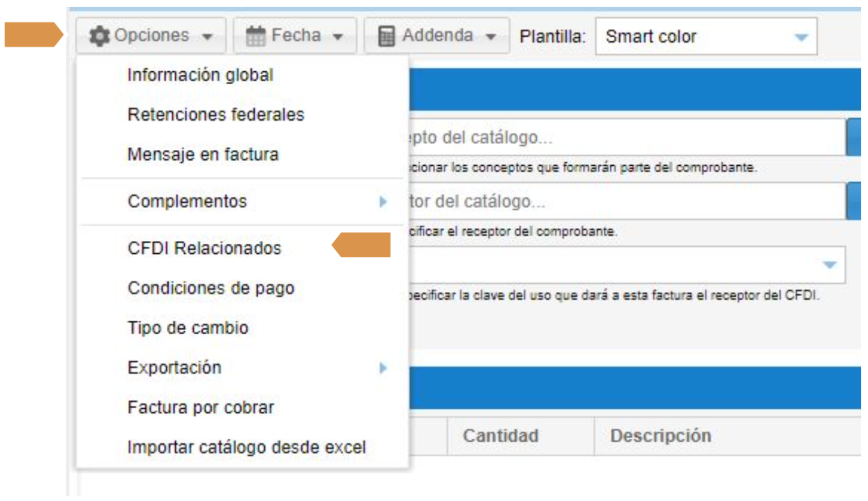The height and width of the screenshot is (501, 868).
Task: Expand the Fecha dropdown arrow
Action: click(x=338, y=37)
